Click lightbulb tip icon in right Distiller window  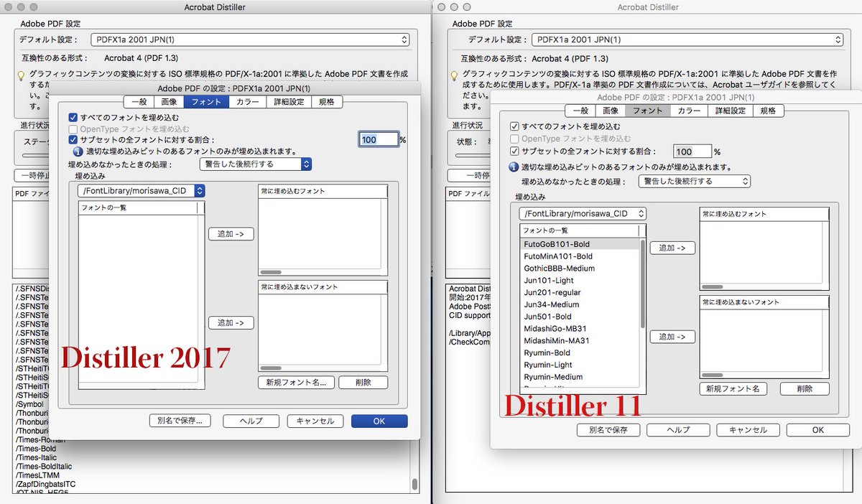(454, 75)
